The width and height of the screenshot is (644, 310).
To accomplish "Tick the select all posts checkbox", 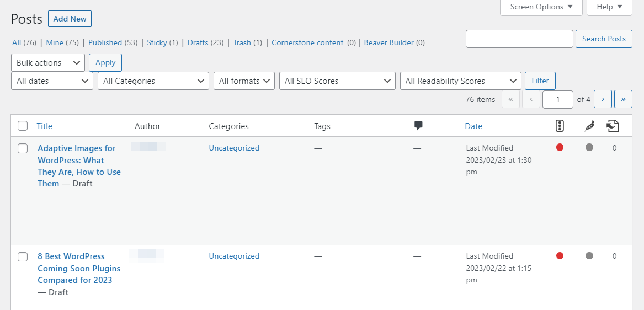I will (x=23, y=126).
